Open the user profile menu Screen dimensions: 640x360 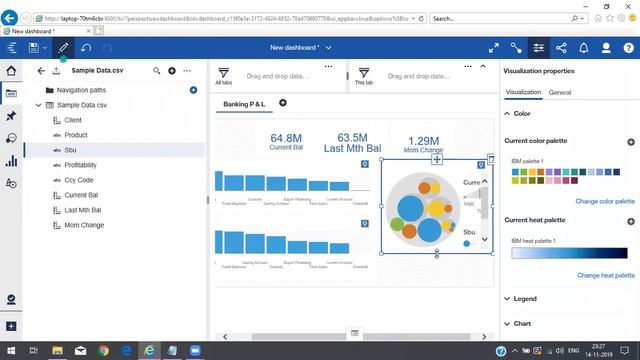coord(606,48)
